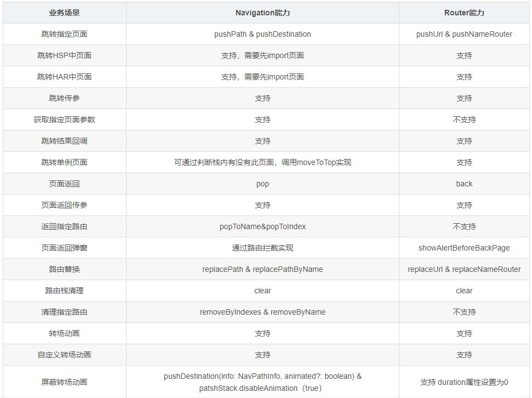Click the Navigation cell in 跳转HAR中页面 row
Image resolution: width=532 pixels, height=398 pixels.
pyautogui.click(x=262, y=77)
